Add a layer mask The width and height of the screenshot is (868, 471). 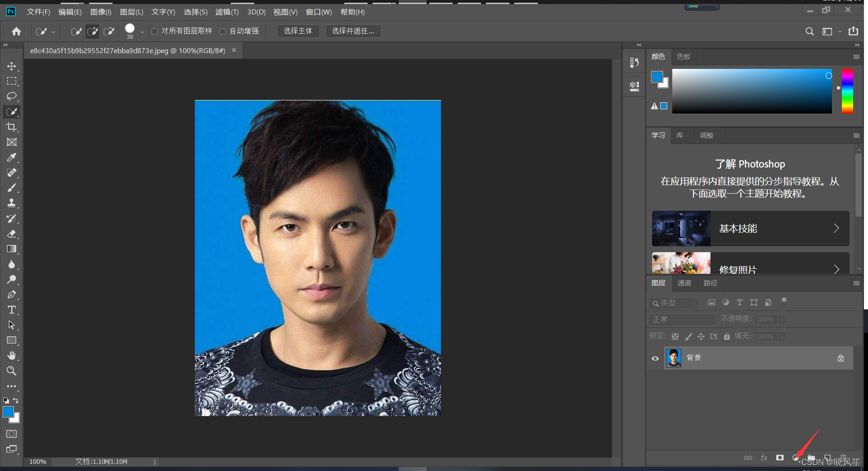780,457
